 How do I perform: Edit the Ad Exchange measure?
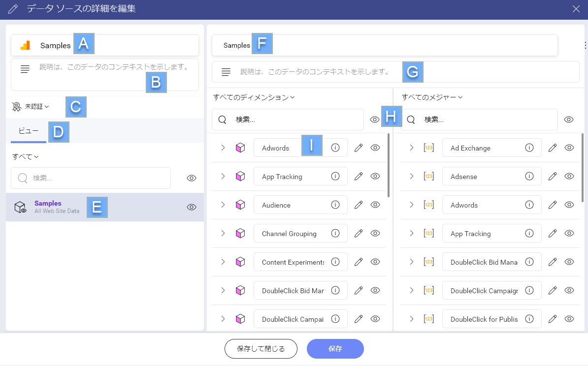553,148
